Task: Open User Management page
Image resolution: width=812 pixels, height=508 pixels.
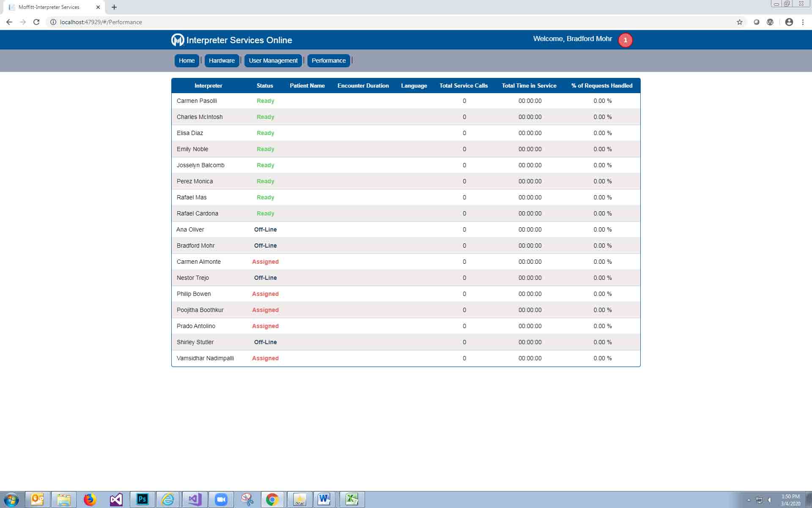Action: [x=273, y=61]
